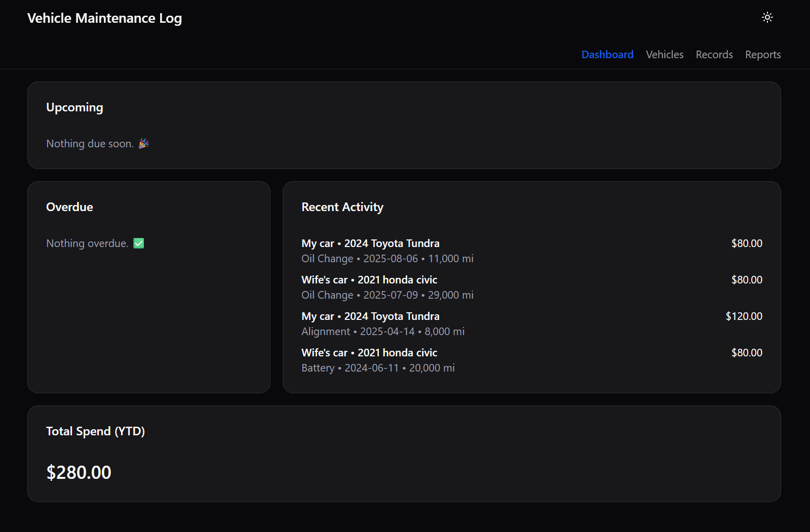Click Alignment 2025-04-14 8,000 mi details
The height and width of the screenshot is (532, 810).
[x=383, y=332]
